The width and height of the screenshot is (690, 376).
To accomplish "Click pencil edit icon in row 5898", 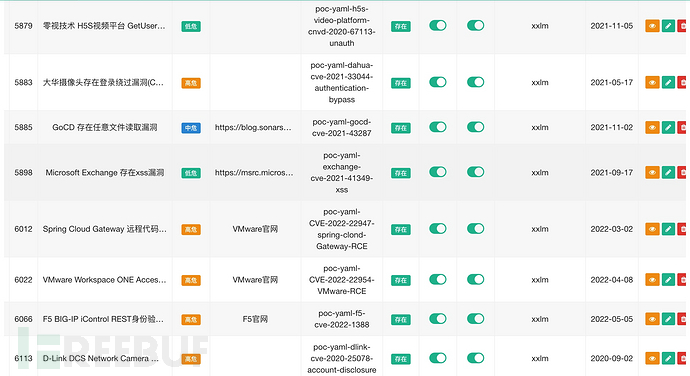I will pyautogui.click(x=668, y=172).
